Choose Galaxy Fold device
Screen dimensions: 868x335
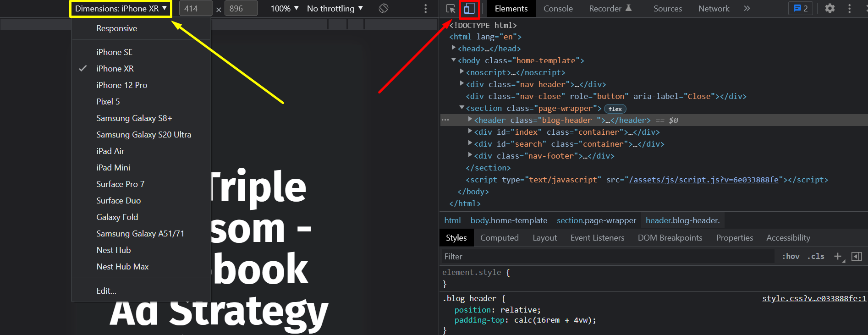141,217
